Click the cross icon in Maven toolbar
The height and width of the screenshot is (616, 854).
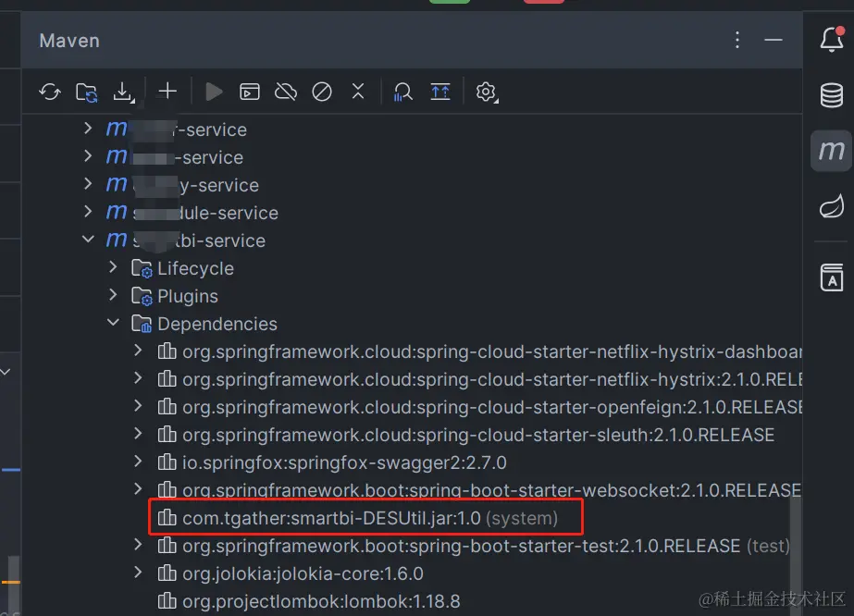[x=358, y=91]
